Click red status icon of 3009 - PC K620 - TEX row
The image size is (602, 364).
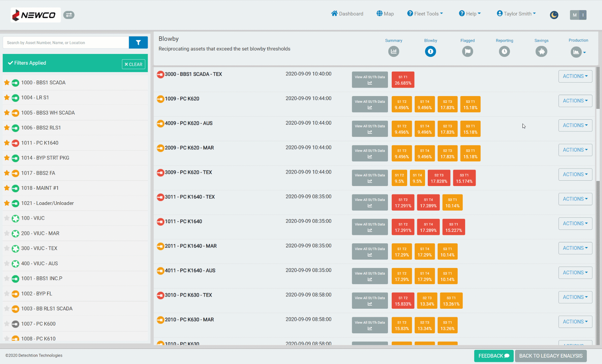160,173
